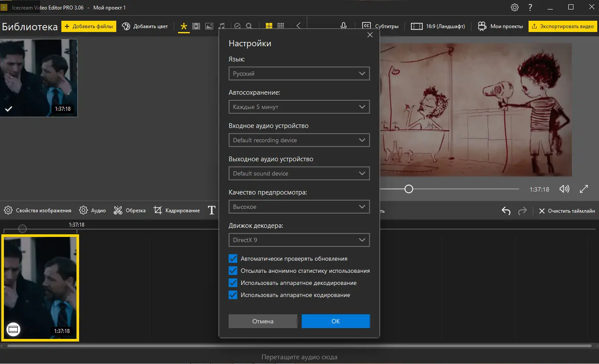This screenshot has height=364, width=599.
Task: Open Мои проекты camera icon
Action: tap(482, 26)
